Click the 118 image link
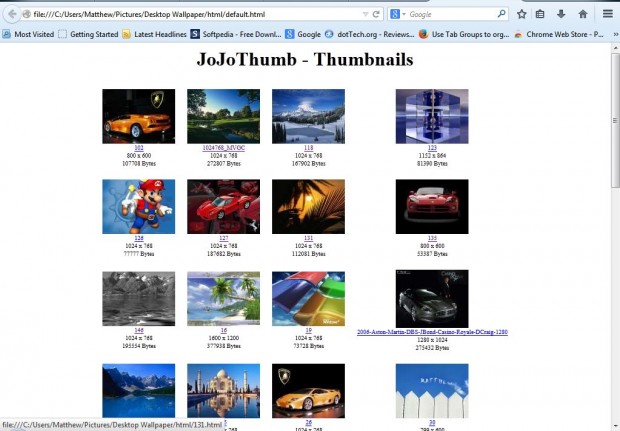The width and height of the screenshot is (620, 431). tap(308, 148)
